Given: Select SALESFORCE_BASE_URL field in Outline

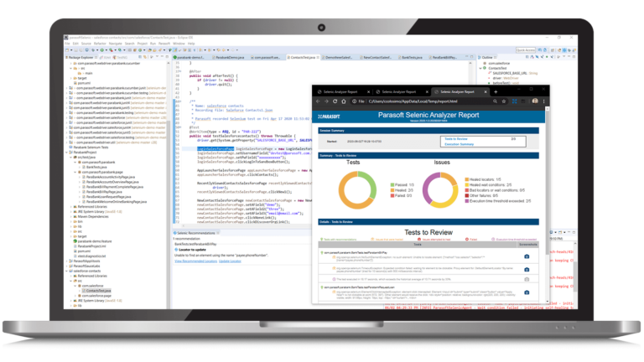Looking at the screenshot, I should 512,73.
